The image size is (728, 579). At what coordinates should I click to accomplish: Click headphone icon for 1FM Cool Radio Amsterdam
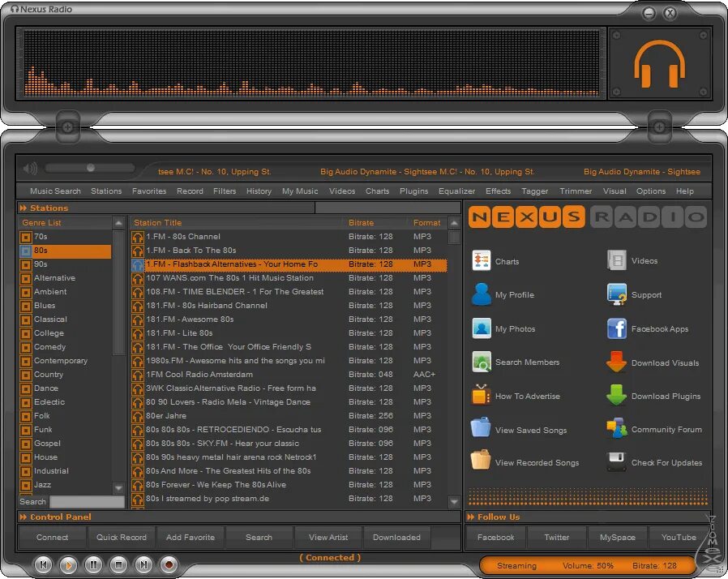(x=138, y=375)
